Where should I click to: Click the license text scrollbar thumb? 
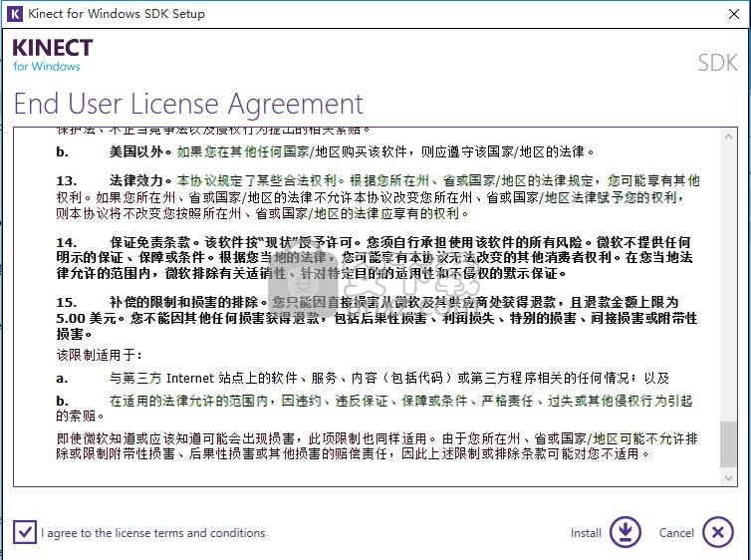728,444
